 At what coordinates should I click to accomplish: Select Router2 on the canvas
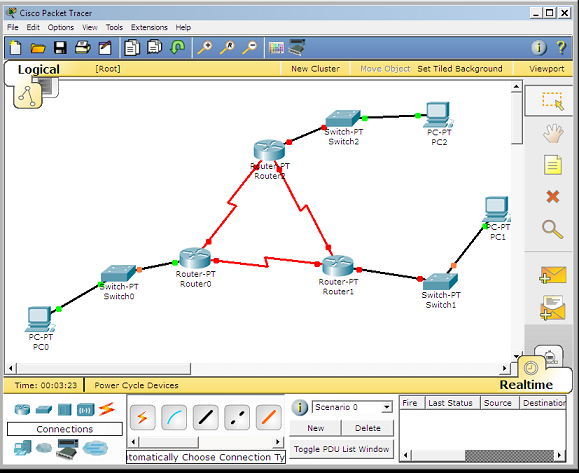pos(269,149)
